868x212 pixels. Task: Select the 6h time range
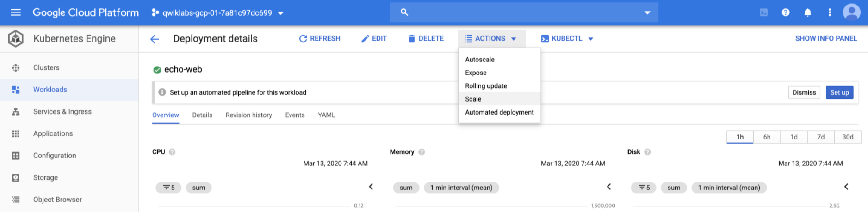tap(767, 137)
